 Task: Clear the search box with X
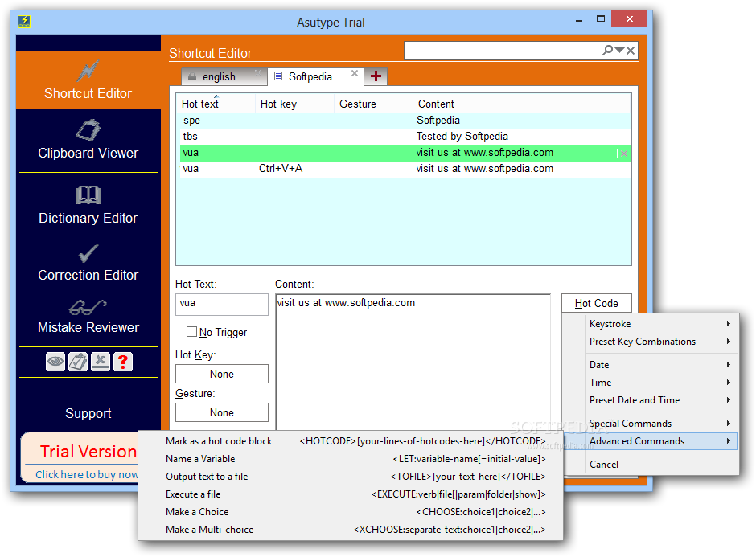tap(631, 51)
